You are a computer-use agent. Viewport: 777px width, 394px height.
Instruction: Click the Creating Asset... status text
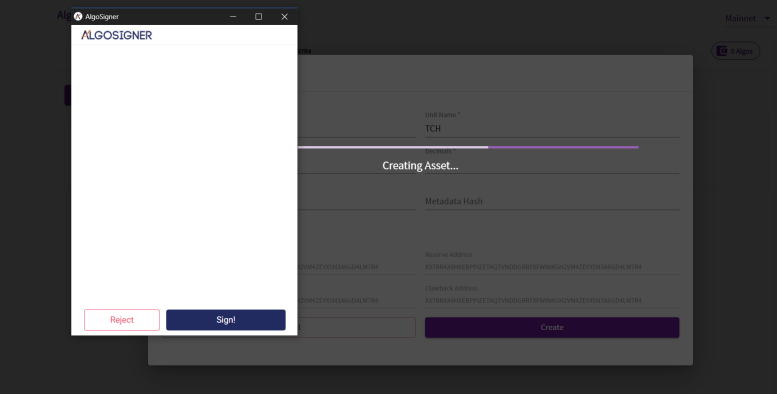tap(420, 166)
